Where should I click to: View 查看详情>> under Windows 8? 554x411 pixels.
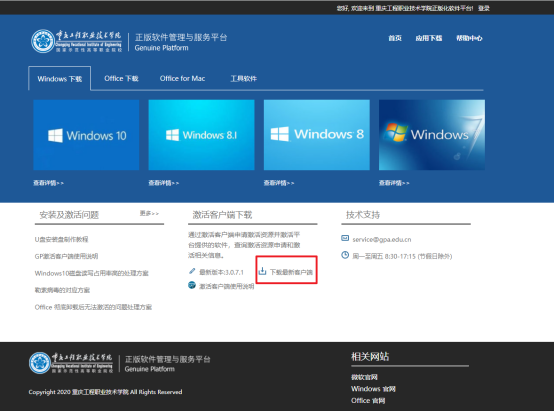click(x=279, y=183)
